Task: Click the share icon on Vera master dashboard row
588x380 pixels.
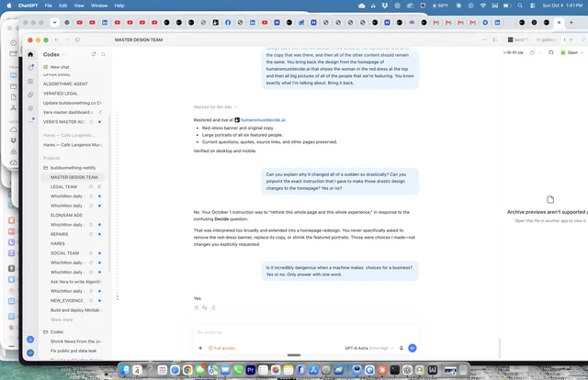Action: tap(99, 112)
